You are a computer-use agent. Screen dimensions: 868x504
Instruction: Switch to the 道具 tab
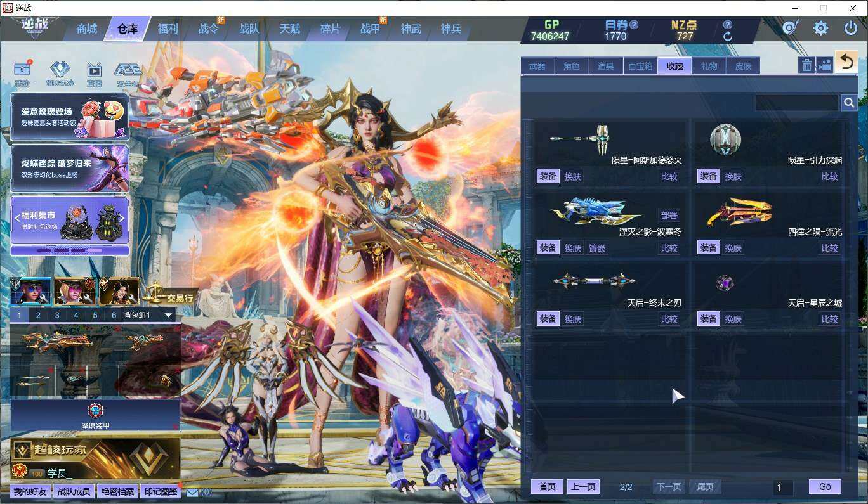click(606, 66)
